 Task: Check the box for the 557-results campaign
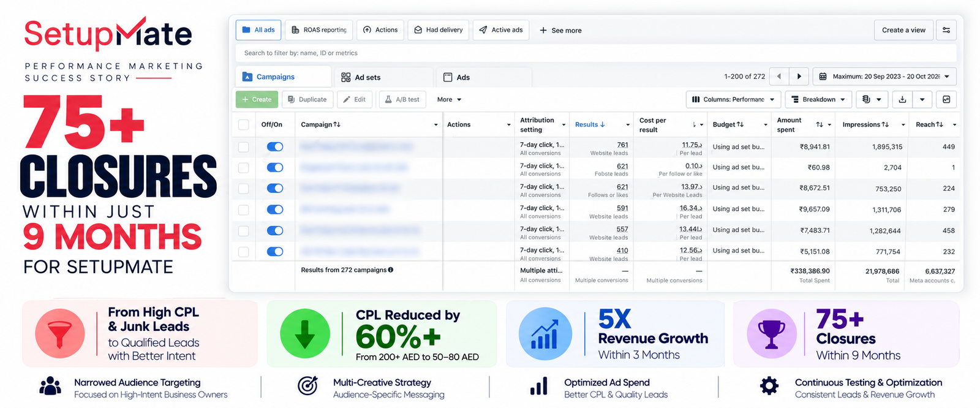tap(243, 231)
